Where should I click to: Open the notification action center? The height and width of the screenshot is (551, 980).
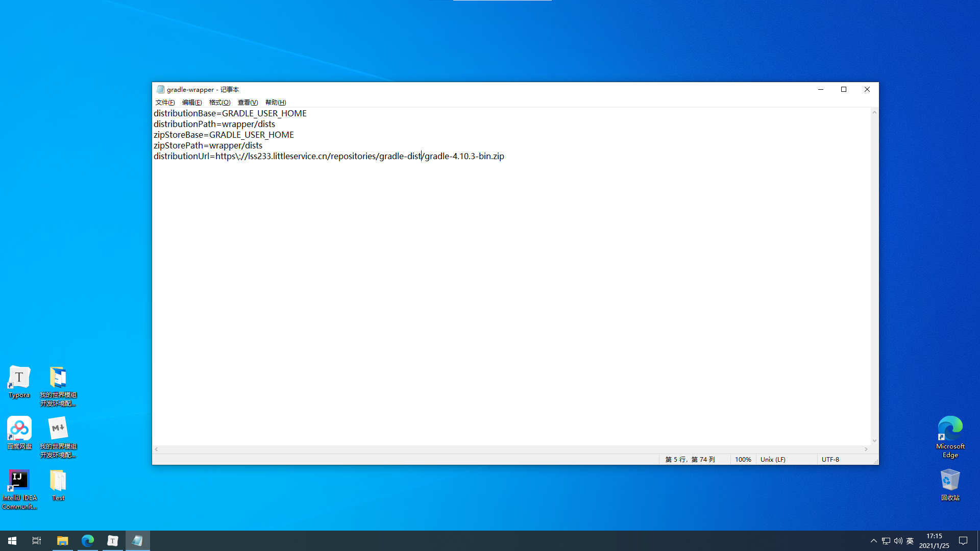pos(963,541)
